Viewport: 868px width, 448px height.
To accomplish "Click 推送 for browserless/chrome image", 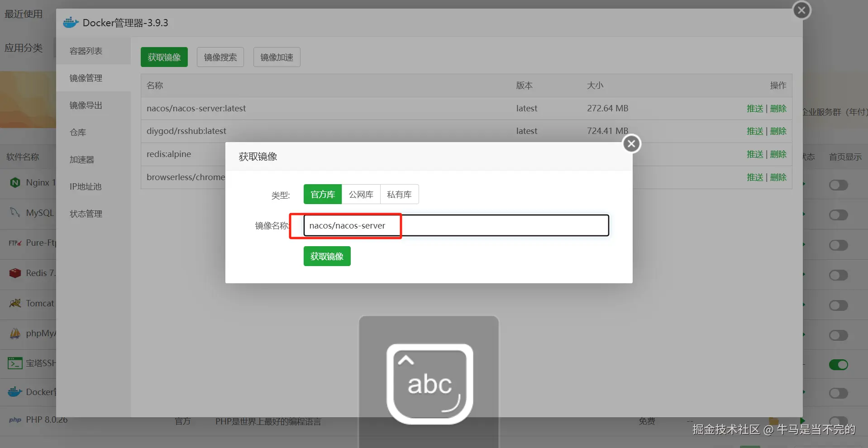I will tap(755, 177).
